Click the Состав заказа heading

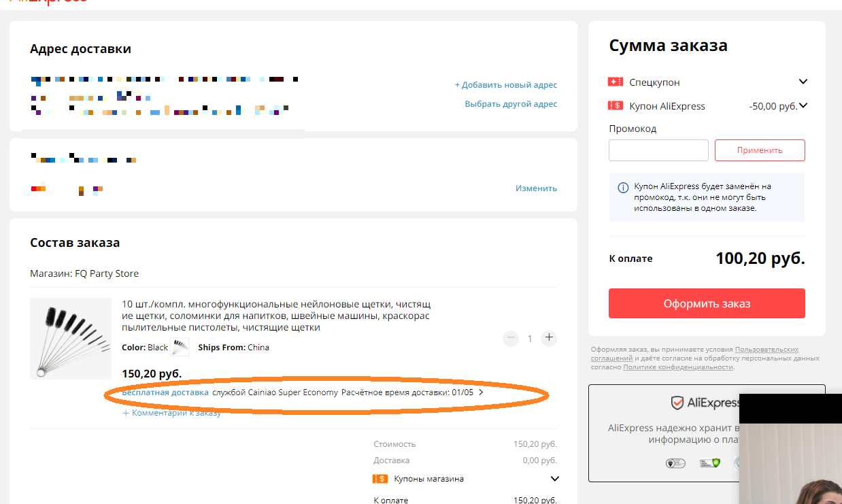(75, 243)
